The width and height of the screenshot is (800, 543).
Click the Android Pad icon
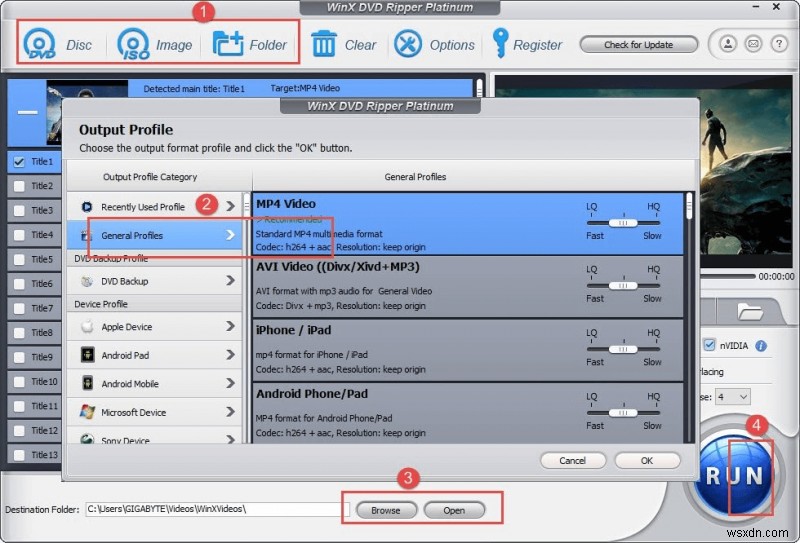(88, 355)
